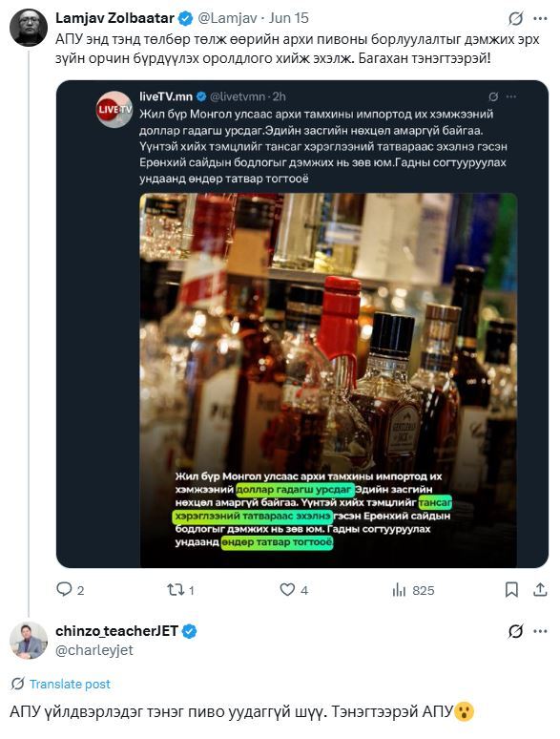Open Grok icon on Lamjav's post
The width and height of the screenshot is (560, 739).
(515, 18)
